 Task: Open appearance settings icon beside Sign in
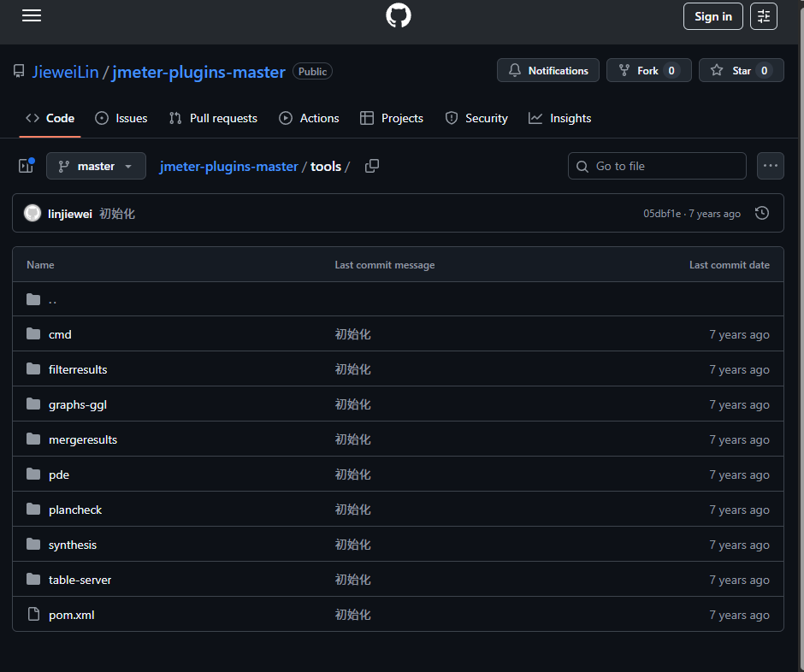(x=764, y=16)
